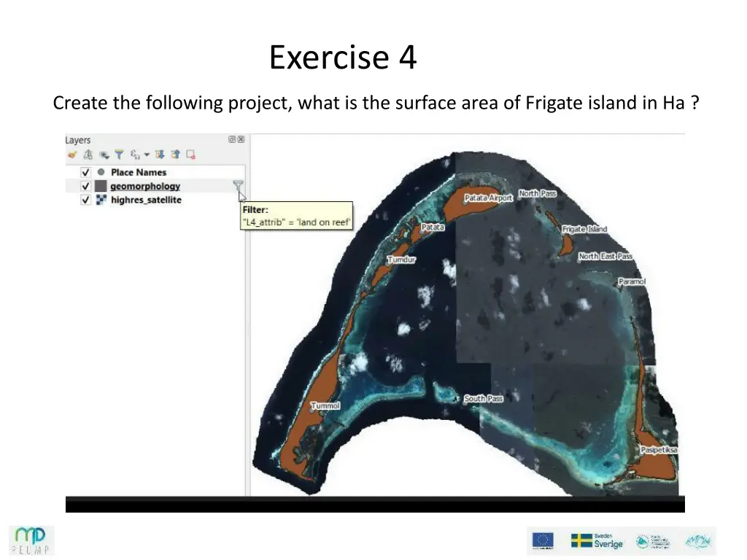The image size is (747, 560).
Task: Click the Exercise 4 slide title
Action: (x=343, y=57)
